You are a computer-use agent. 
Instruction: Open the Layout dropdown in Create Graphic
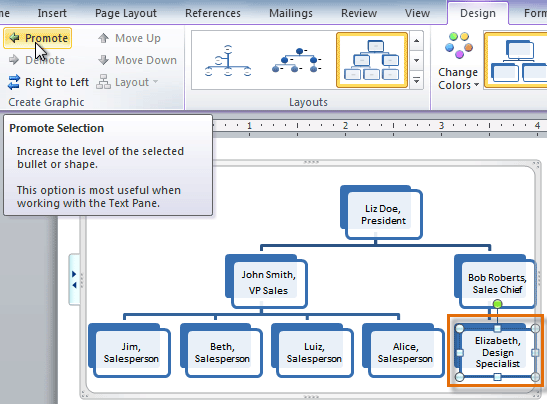pos(127,82)
